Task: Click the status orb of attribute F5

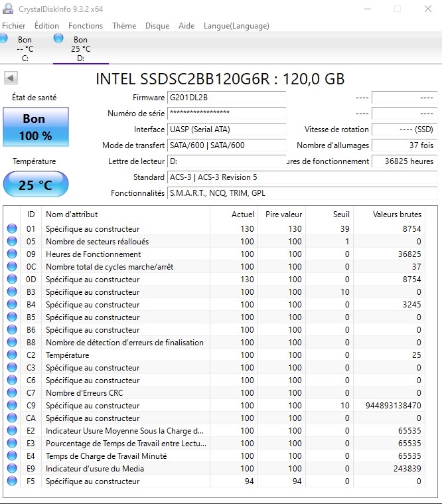Action: tap(12, 481)
